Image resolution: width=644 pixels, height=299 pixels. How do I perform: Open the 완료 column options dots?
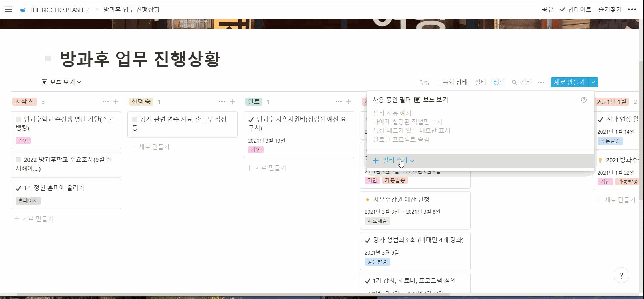tap(339, 102)
